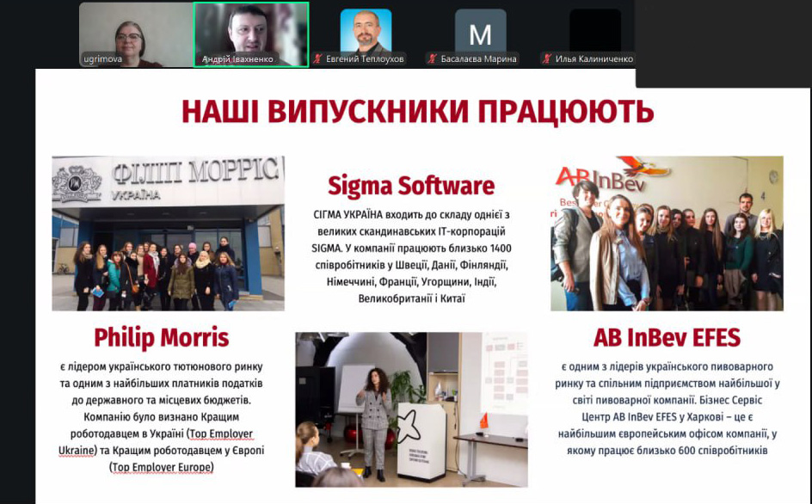Click the Андрій Івахненко name label

(x=237, y=59)
